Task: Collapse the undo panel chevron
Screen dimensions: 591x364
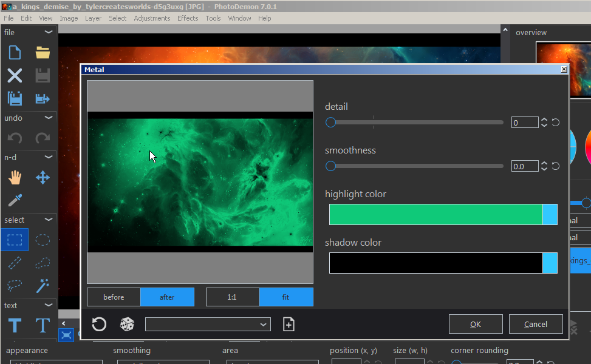Action: 49,118
